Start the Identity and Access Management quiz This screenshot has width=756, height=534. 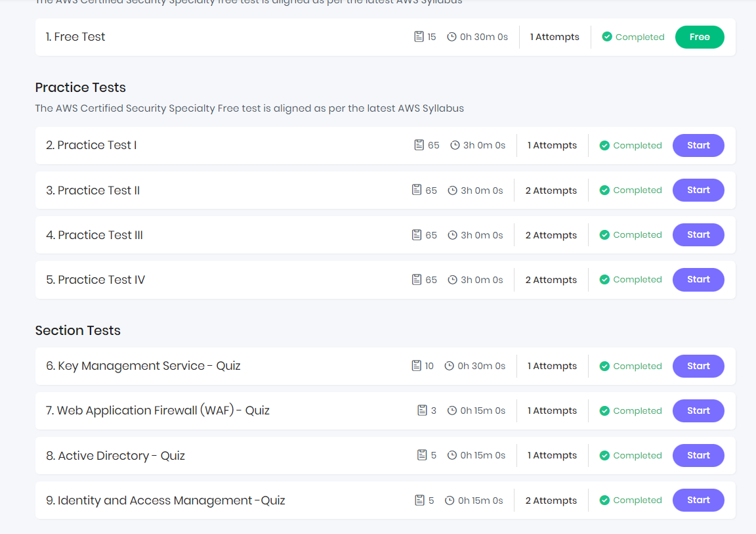point(698,501)
